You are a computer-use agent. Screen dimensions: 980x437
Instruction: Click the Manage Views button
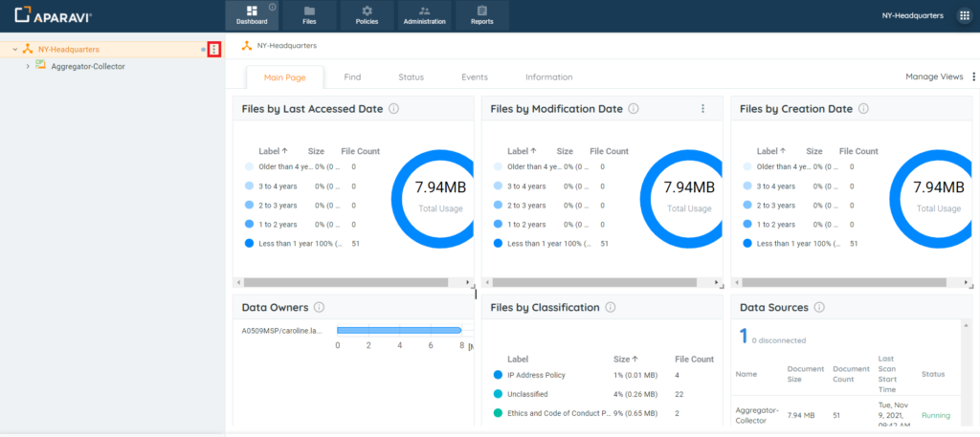point(934,77)
